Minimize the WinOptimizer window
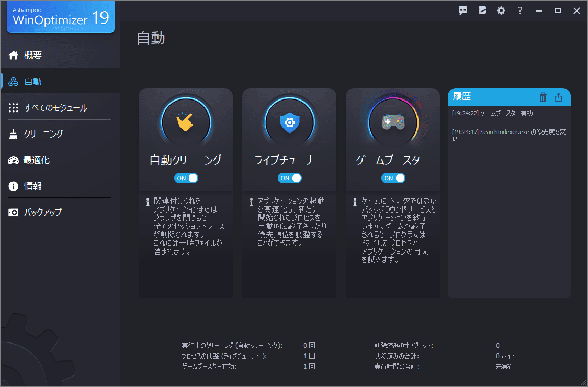 click(x=539, y=10)
